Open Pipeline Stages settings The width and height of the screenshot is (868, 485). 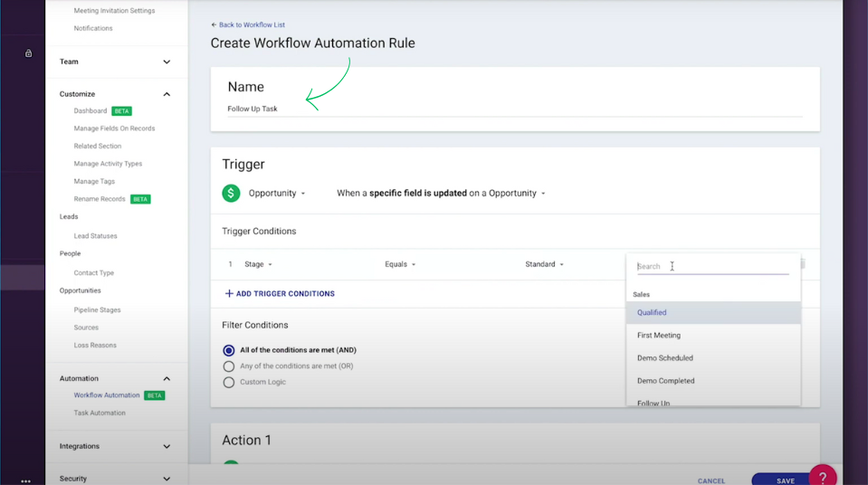(x=98, y=310)
